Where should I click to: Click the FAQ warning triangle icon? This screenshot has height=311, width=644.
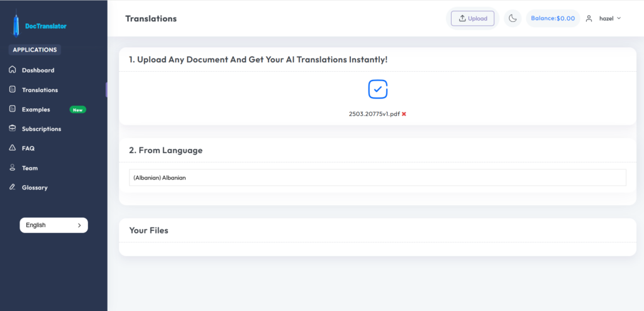tap(13, 148)
